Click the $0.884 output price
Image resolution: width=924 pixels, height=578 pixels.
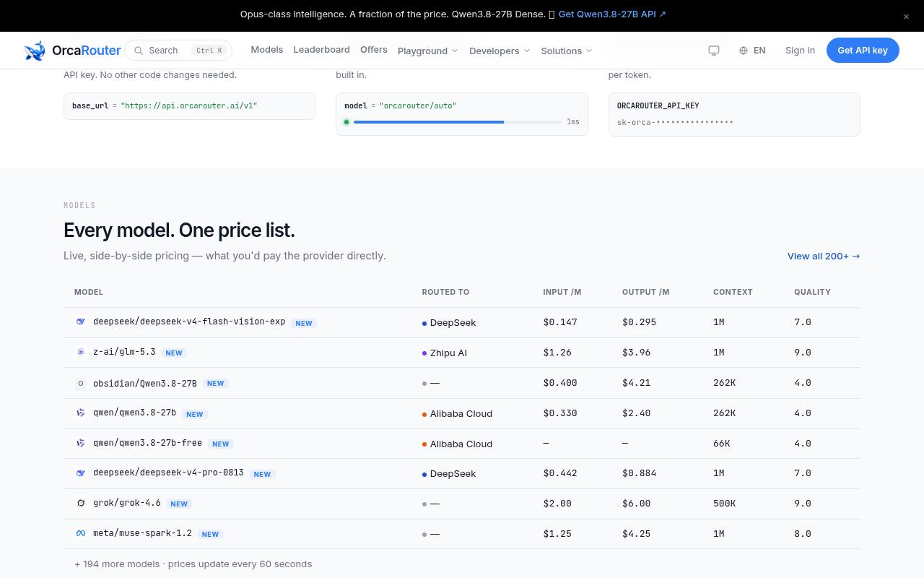pyautogui.click(x=639, y=473)
